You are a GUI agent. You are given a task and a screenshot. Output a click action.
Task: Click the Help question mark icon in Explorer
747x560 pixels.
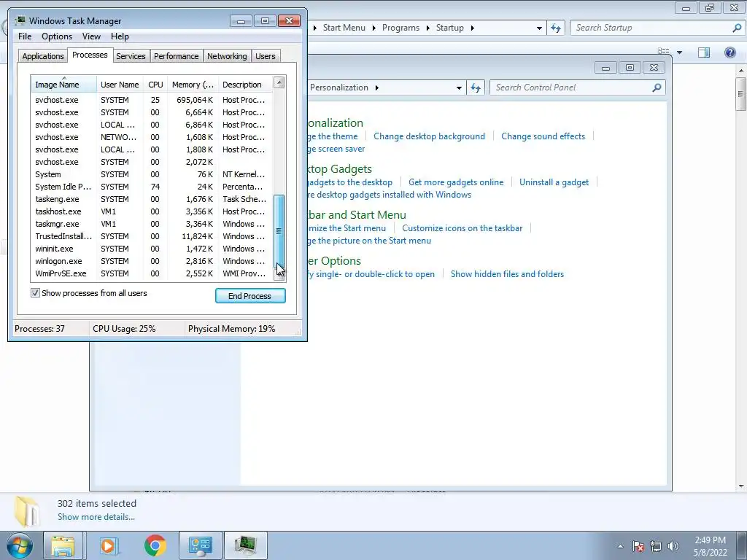[729, 52]
